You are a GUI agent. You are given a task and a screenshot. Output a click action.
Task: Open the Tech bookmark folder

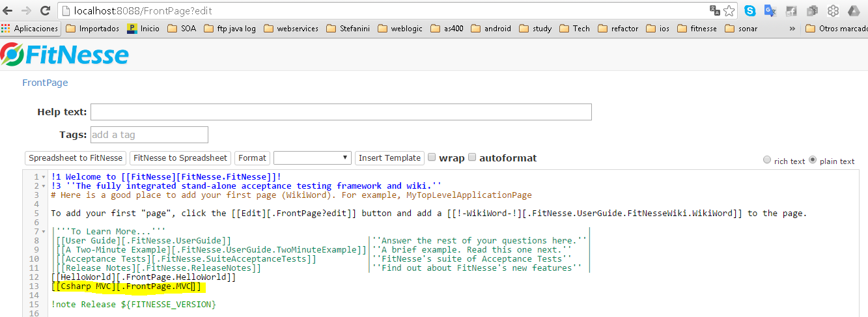[x=574, y=29]
